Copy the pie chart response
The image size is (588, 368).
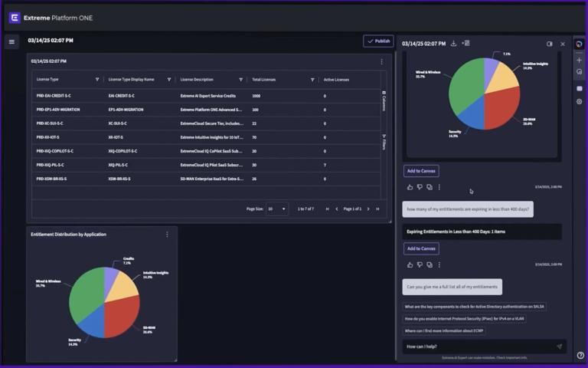pyautogui.click(x=430, y=187)
